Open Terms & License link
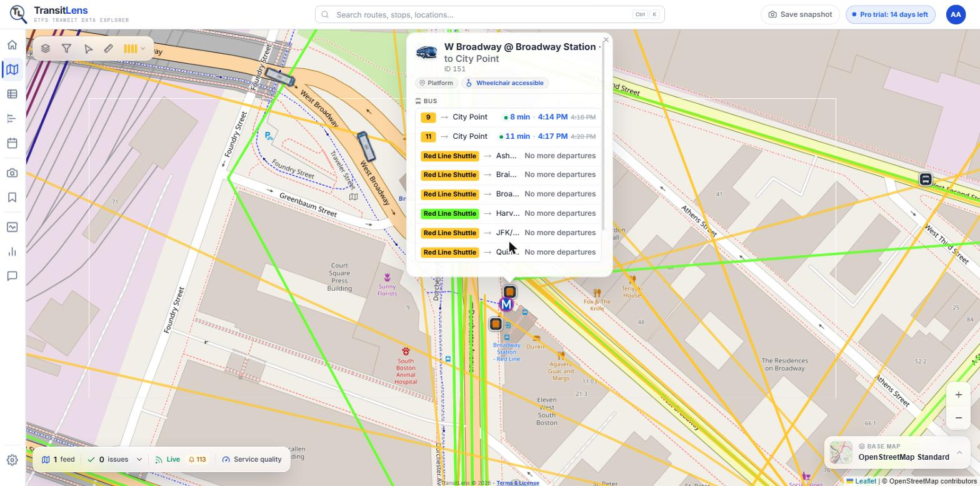The width and height of the screenshot is (980, 486). [x=517, y=483]
